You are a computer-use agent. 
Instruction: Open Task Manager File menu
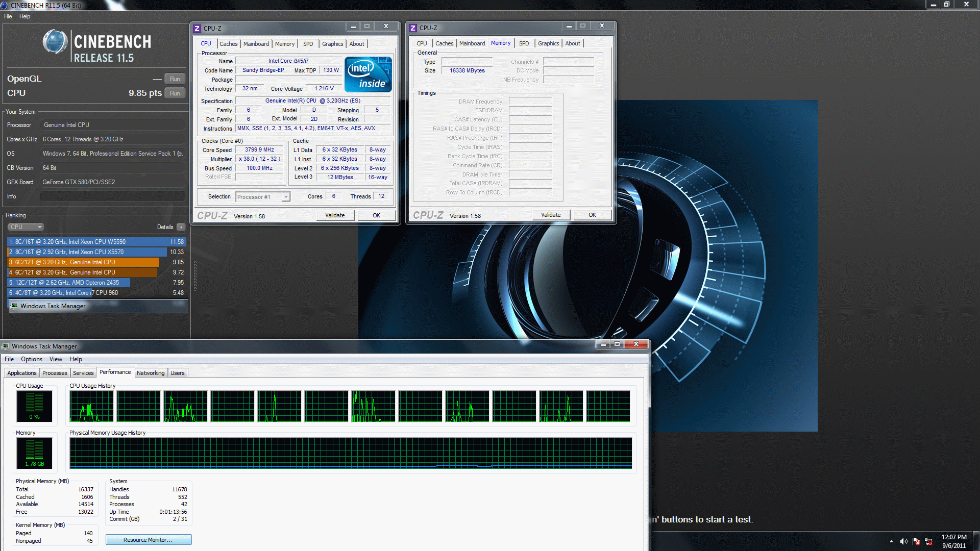(9, 359)
